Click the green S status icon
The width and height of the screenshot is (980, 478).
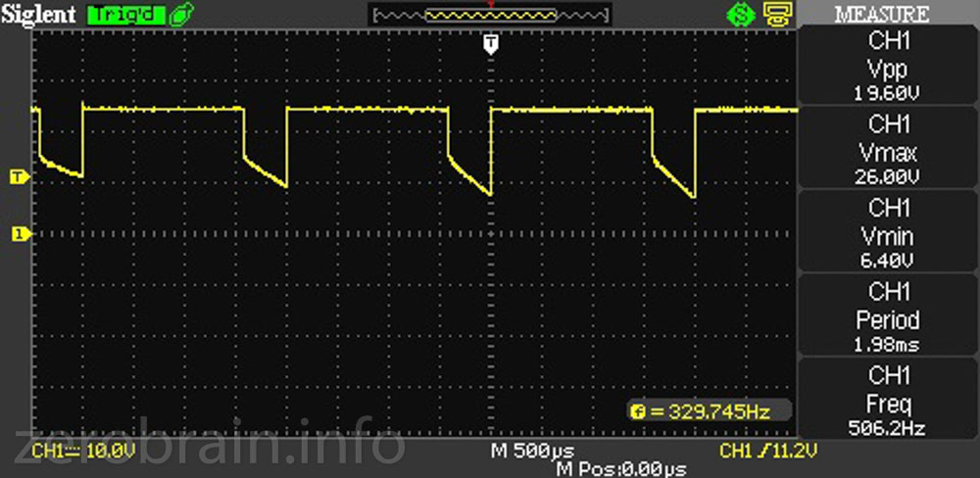(741, 15)
